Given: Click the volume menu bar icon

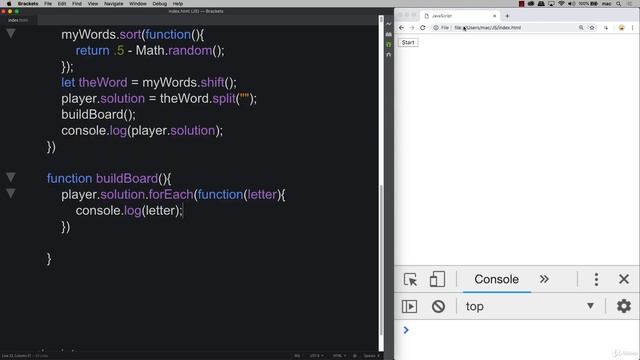Looking at the screenshot, I should coord(571,4).
